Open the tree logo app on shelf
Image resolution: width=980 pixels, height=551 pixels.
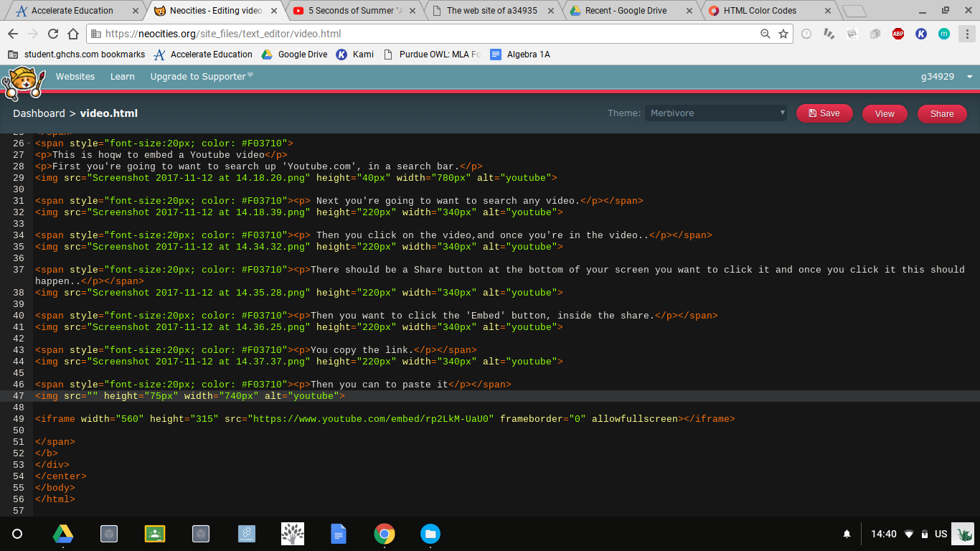293,534
